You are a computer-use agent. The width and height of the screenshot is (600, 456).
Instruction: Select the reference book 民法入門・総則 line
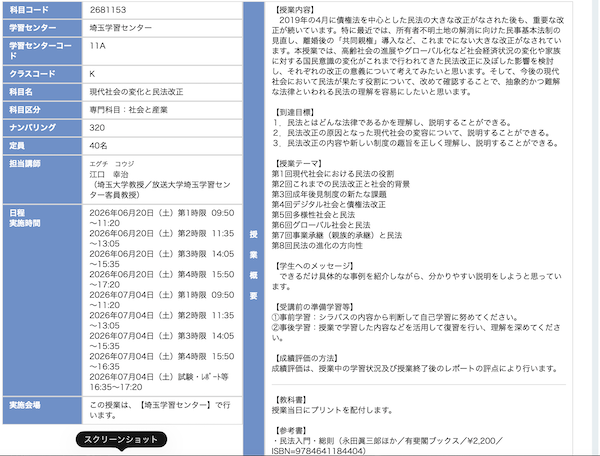click(387, 446)
